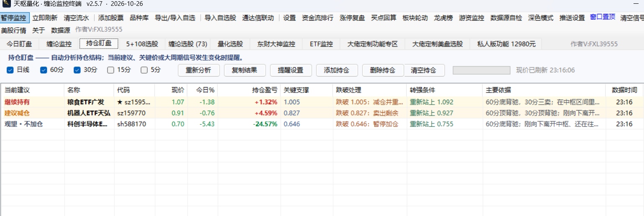The width and height of the screenshot is (644, 216).
Task: Open the 私人版功能 12980元 tab
Action: 506,44
